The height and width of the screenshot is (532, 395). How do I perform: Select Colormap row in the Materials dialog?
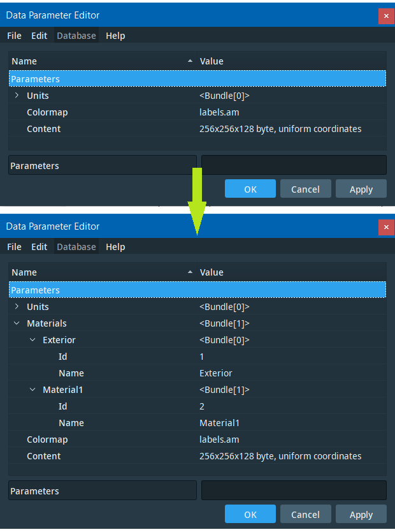click(x=47, y=440)
